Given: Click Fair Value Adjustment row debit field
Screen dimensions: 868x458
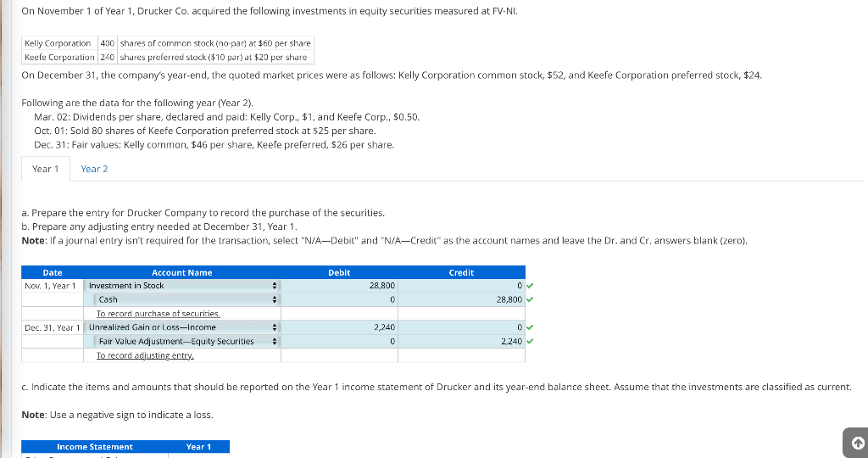Looking at the screenshot, I should (339, 341).
